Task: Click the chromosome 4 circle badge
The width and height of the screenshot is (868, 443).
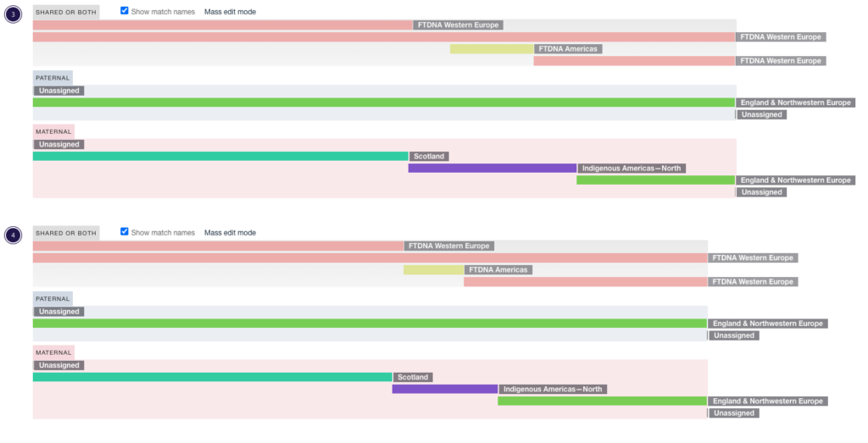Action: pyautogui.click(x=14, y=235)
